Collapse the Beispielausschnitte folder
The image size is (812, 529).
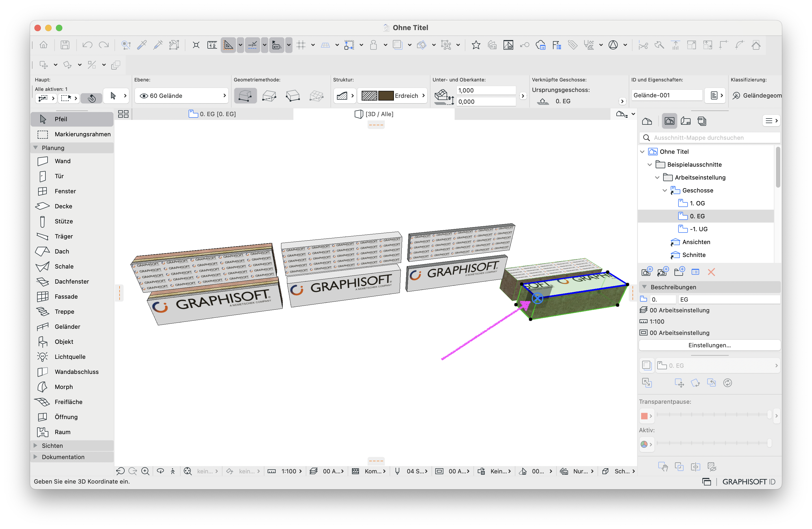coord(650,165)
